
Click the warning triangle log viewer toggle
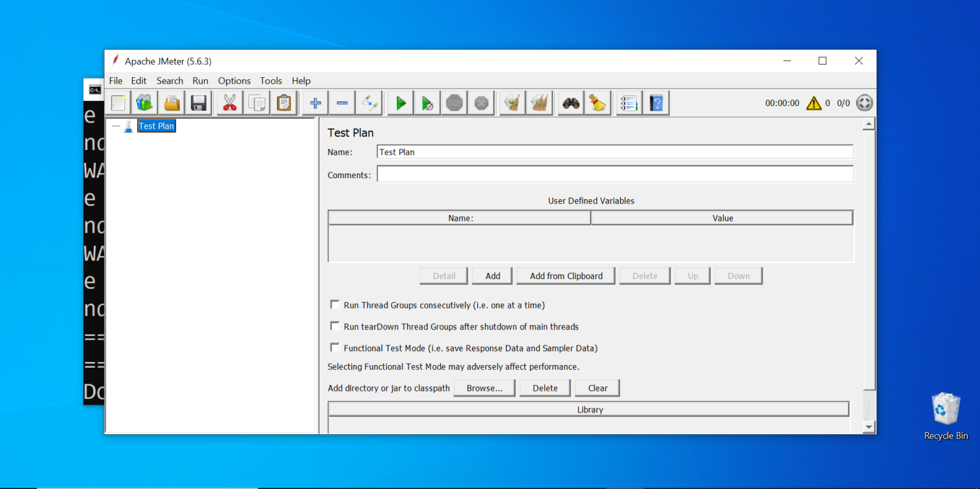[x=815, y=103]
